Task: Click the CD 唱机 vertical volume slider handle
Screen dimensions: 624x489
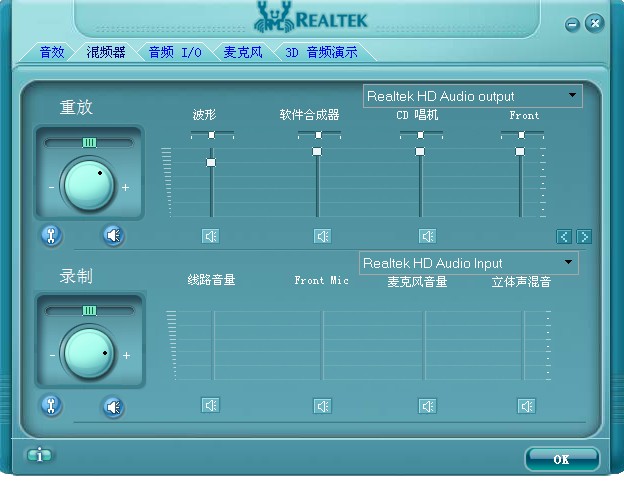Action: click(420, 152)
